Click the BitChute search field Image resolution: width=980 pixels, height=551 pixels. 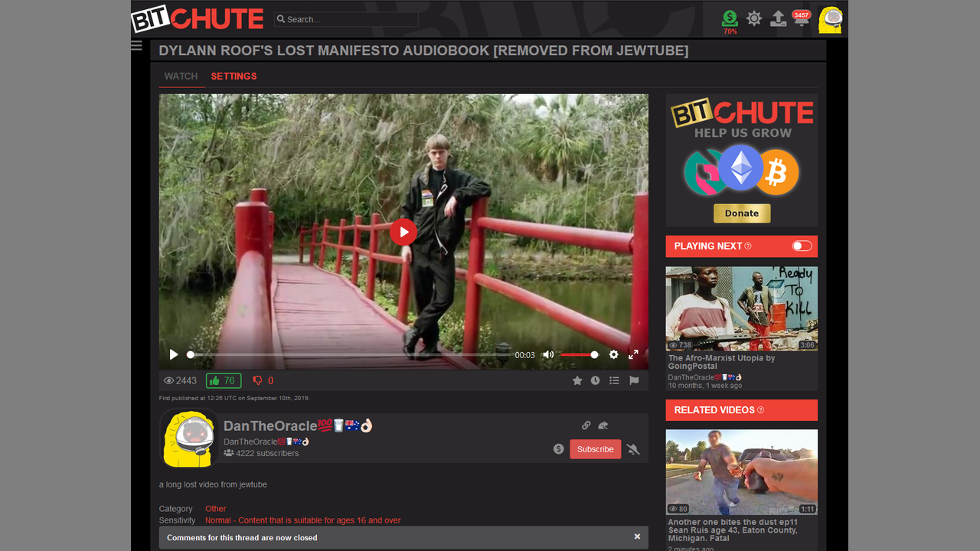tap(348, 19)
